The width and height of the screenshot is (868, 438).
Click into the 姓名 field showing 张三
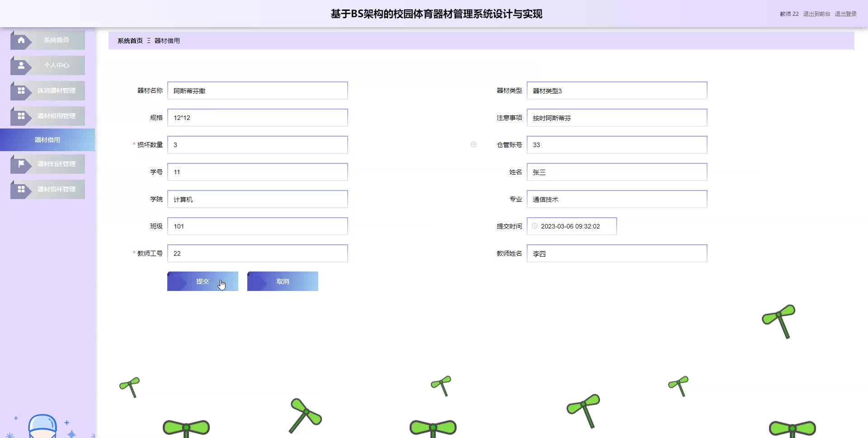pos(617,172)
